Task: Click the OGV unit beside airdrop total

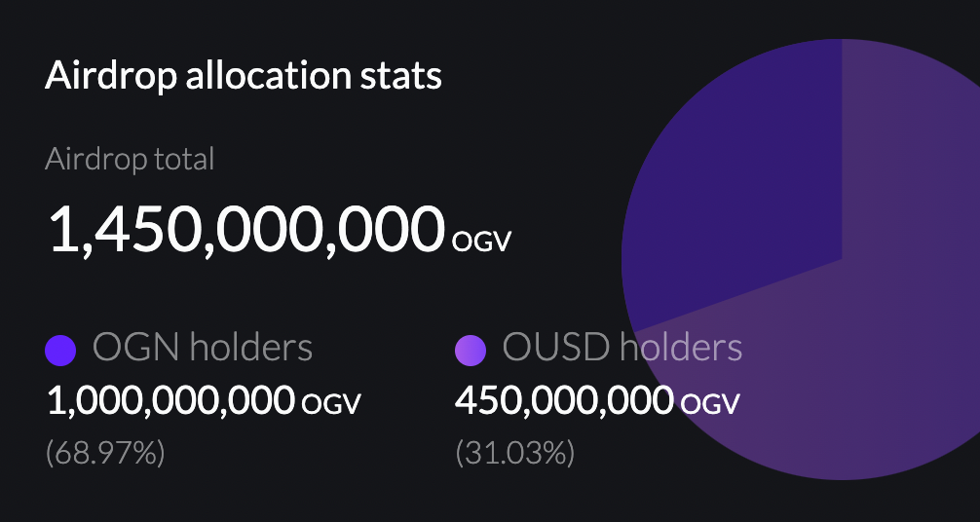Action: [481, 242]
